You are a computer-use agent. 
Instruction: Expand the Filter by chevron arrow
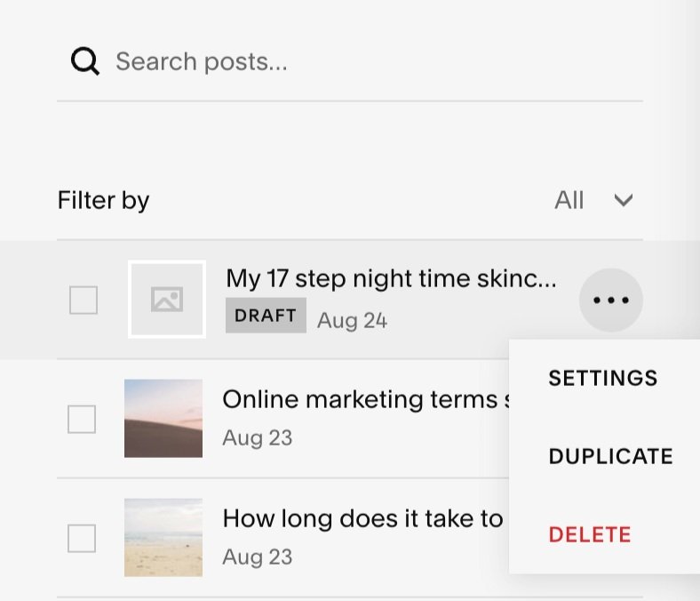(624, 200)
